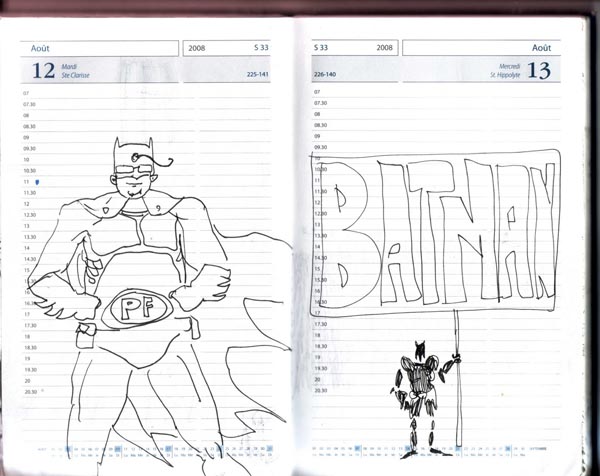Click the glasses on the big hero's face
The image size is (600, 476).
click(x=134, y=169)
